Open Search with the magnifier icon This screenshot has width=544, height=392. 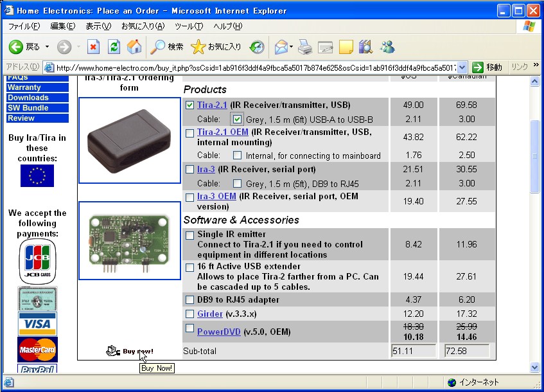click(x=157, y=47)
